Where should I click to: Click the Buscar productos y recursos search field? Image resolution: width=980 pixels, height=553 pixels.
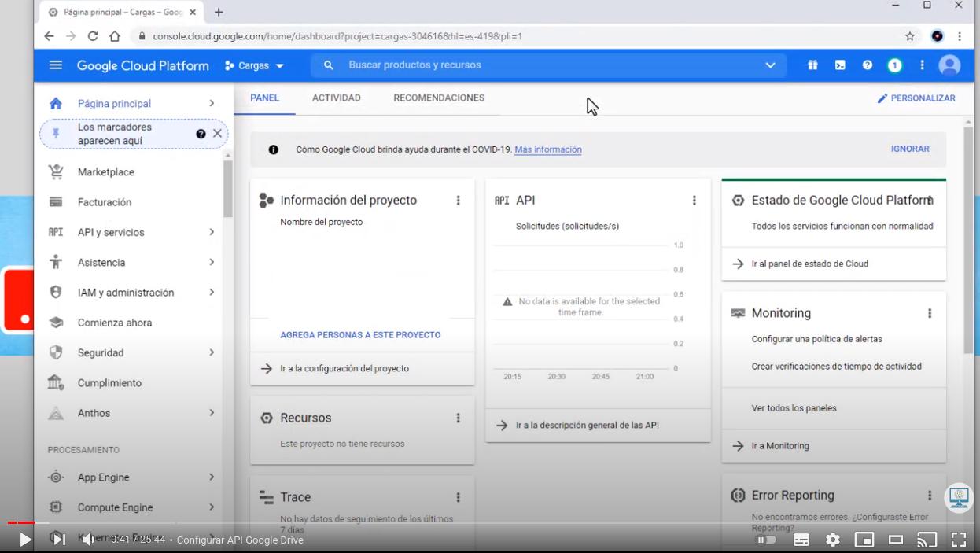coord(548,65)
